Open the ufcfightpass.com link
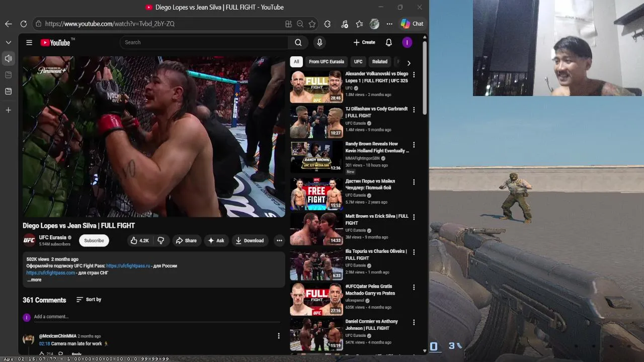Viewport: 644px width, 362px height. [x=51, y=273]
